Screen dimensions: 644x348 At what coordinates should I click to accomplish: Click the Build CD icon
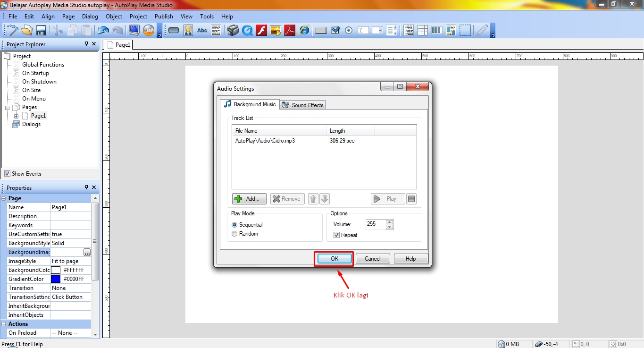coord(149,30)
